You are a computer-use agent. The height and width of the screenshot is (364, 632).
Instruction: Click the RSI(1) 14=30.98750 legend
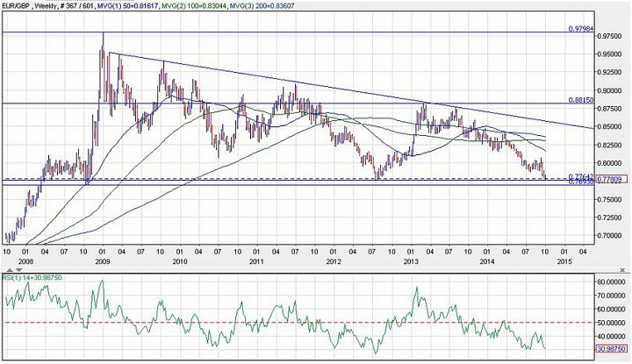pos(32,278)
